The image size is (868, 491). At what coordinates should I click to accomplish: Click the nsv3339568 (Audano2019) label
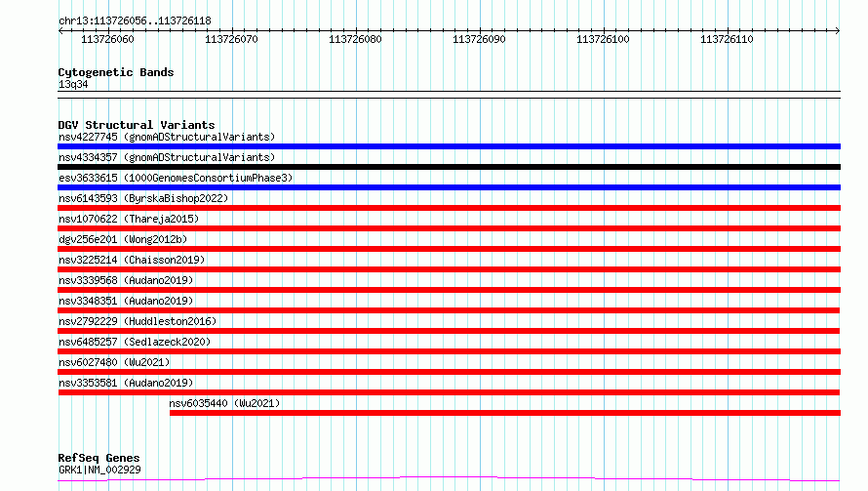(126, 280)
